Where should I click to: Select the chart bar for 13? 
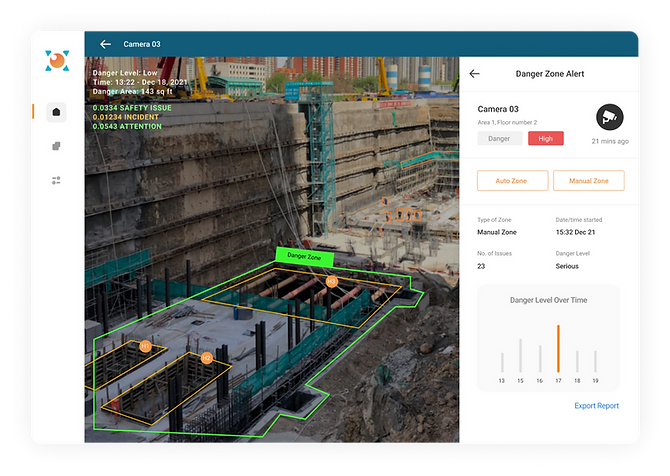coord(502,362)
